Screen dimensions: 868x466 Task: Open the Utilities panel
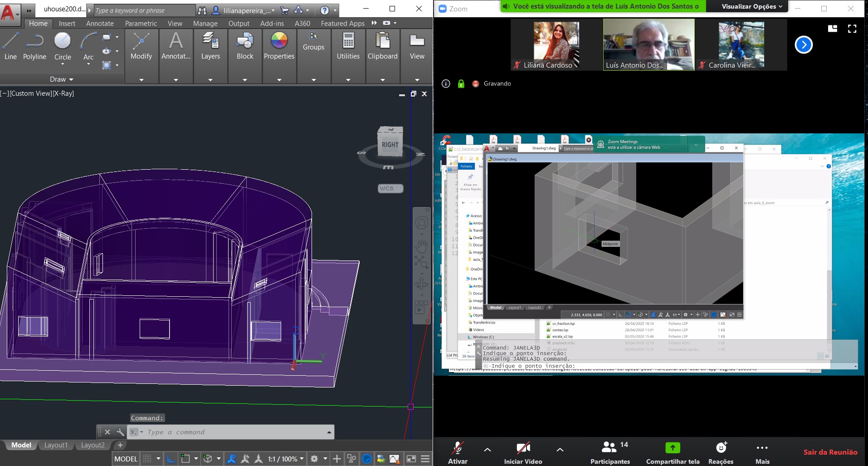point(348,56)
